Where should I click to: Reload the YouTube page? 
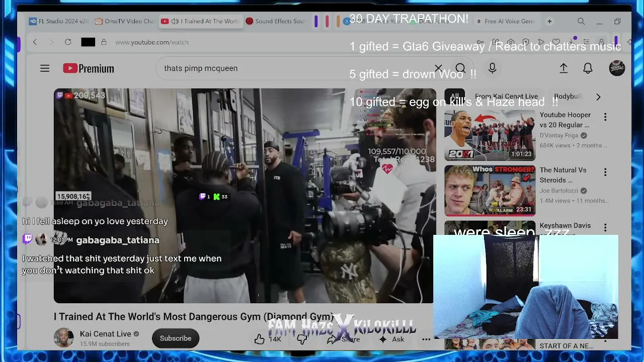[x=68, y=42]
